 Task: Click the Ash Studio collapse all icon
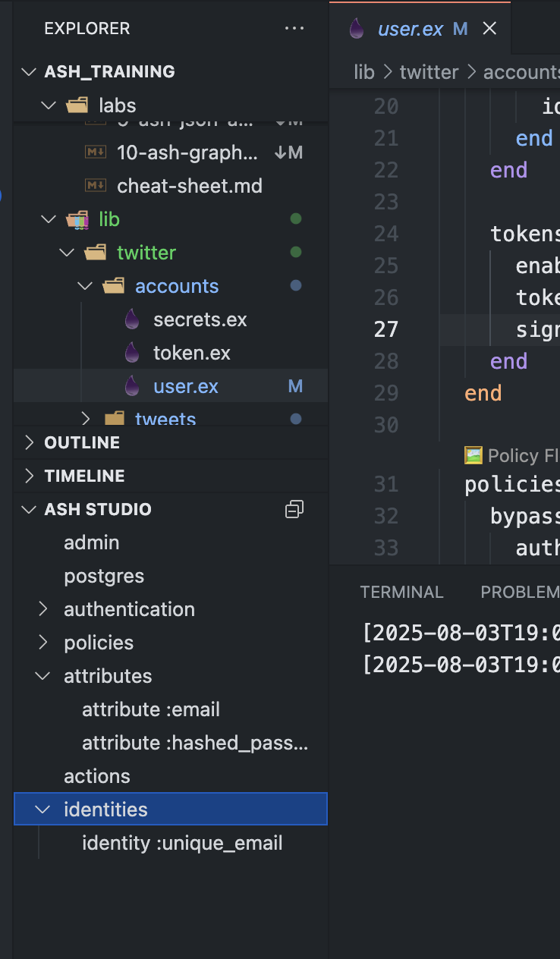pyautogui.click(x=294, y=509)
